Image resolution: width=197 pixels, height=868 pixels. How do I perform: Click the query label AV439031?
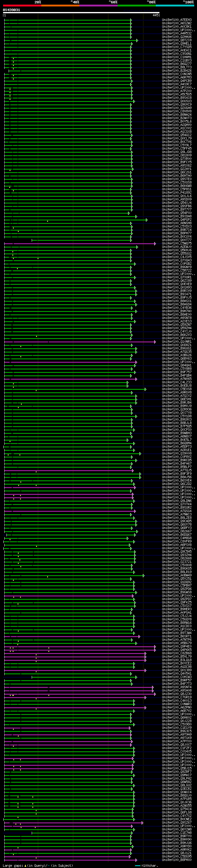[x=11, y=10]
